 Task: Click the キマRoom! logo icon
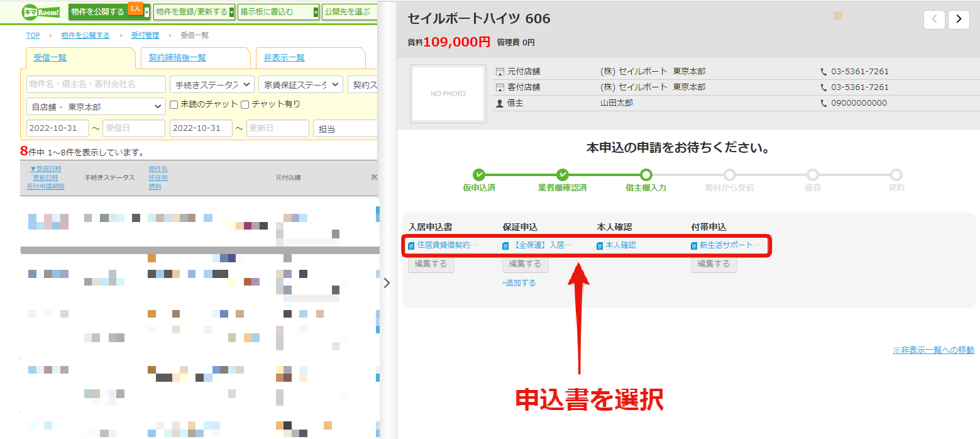pos(41,12)
